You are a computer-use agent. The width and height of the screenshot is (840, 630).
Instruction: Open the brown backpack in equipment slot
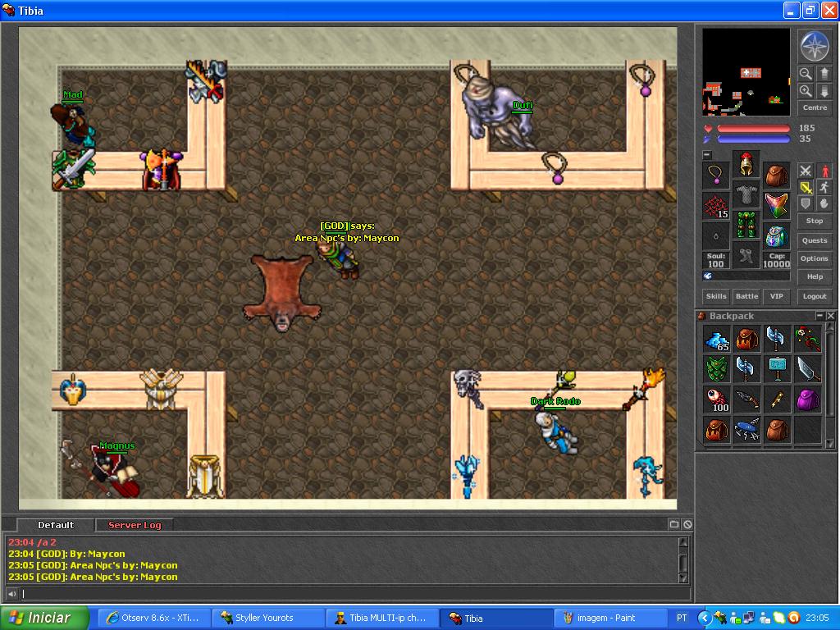pos(776,176)
